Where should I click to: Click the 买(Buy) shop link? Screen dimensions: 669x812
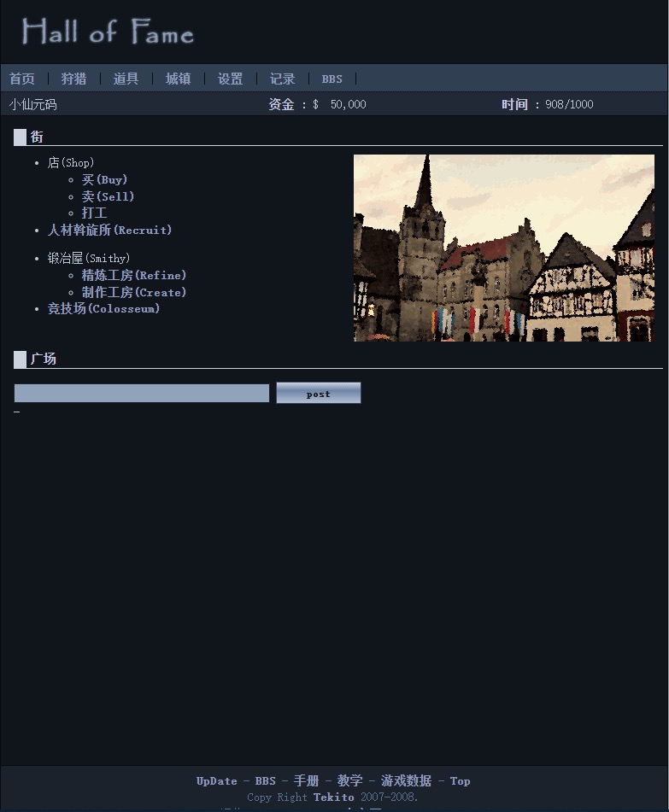tap(104, 179)
